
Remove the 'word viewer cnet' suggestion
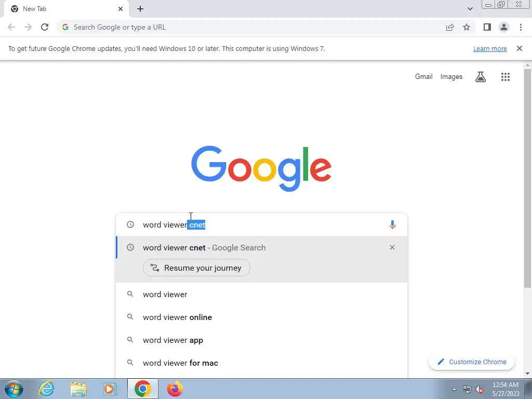pos(392,247)
